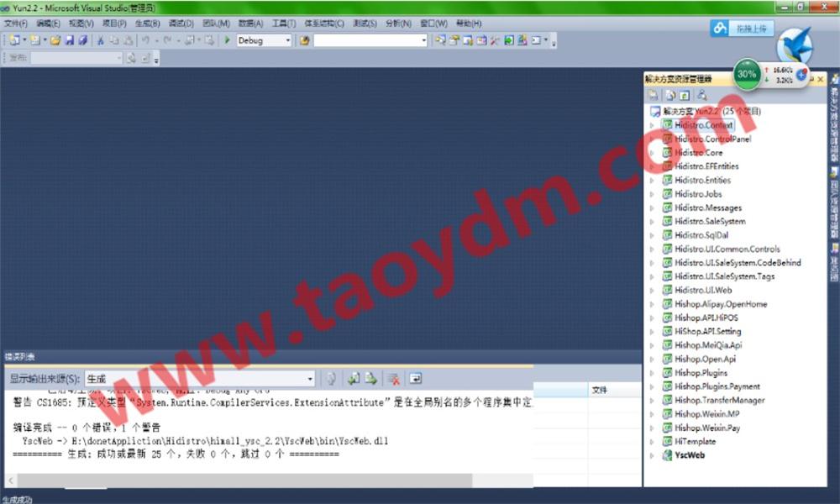Select the HiTemplate project

click(x=695, y=442)
